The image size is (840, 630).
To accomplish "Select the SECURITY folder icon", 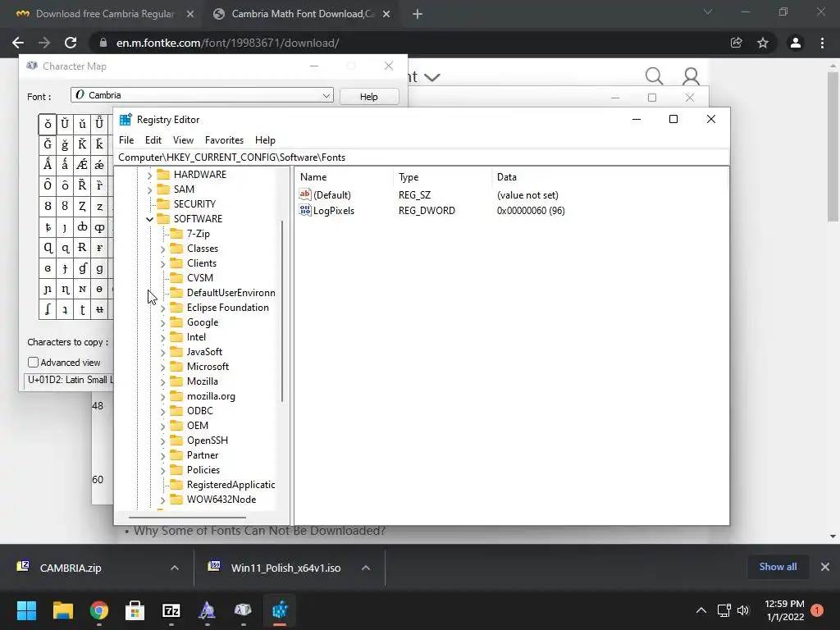I will point(163,204).
